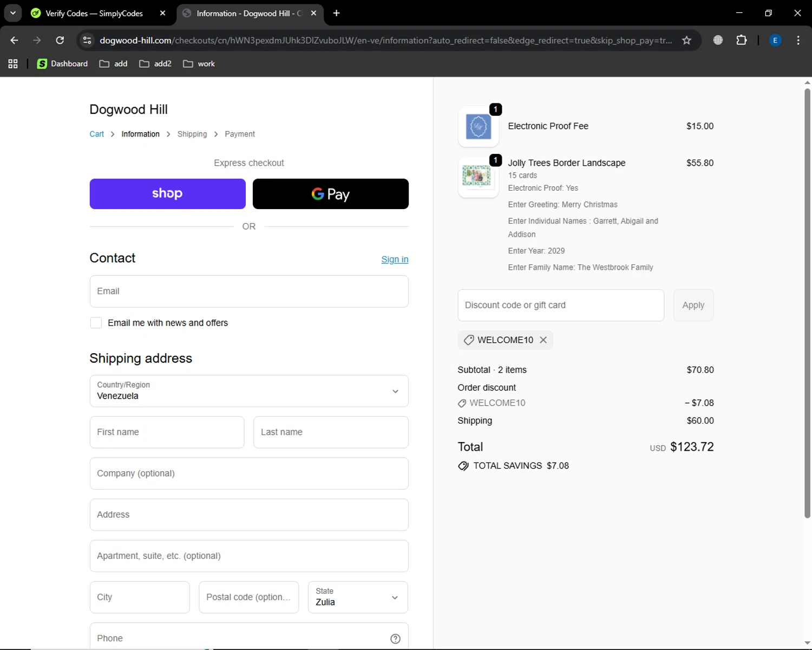The image size is (812, 650).
Task: Click the $123.72 total amount
Action: click(692, 447)
